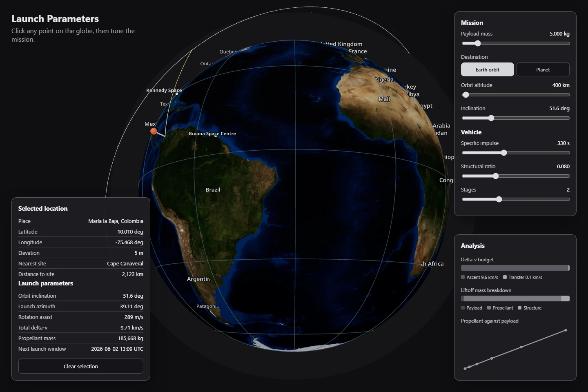The height and width of the screenshot is (392, 588).
Task: Click the orange selected-location marker on the globe
Action: tap(154, 131)
